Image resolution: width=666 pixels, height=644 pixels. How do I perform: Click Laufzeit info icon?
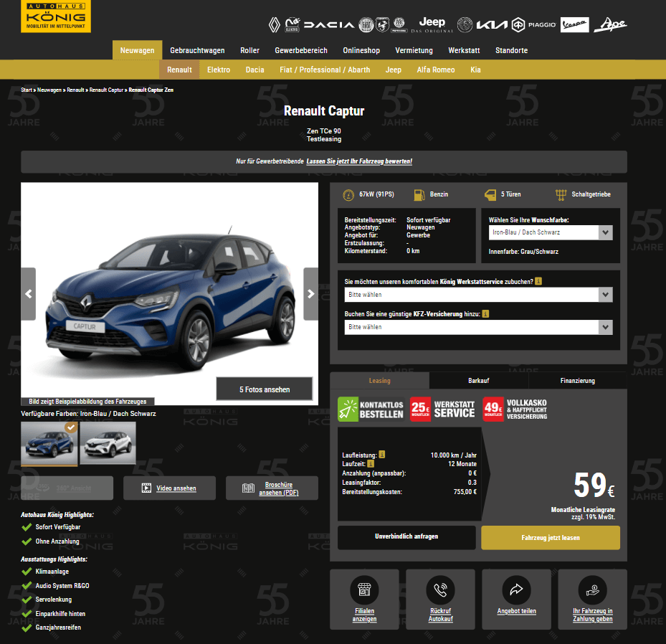coord(371,464)
